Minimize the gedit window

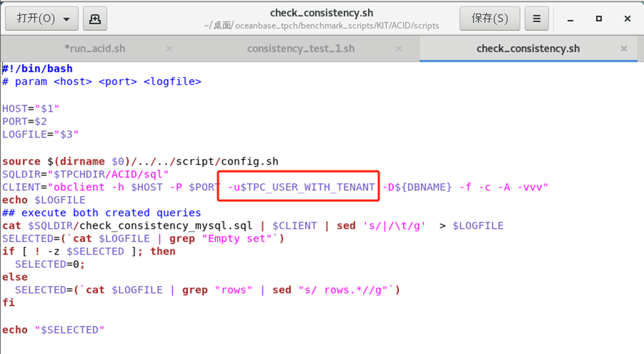[x=570, y=19]
